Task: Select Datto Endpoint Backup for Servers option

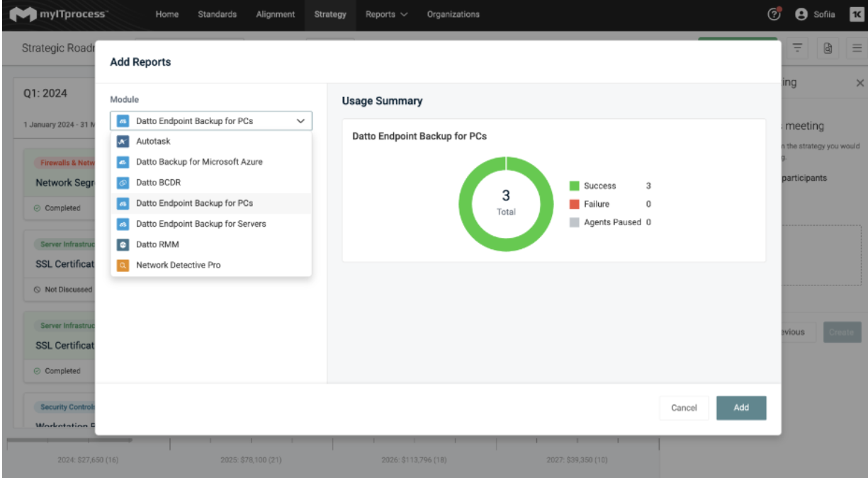Action: [211, 224]
